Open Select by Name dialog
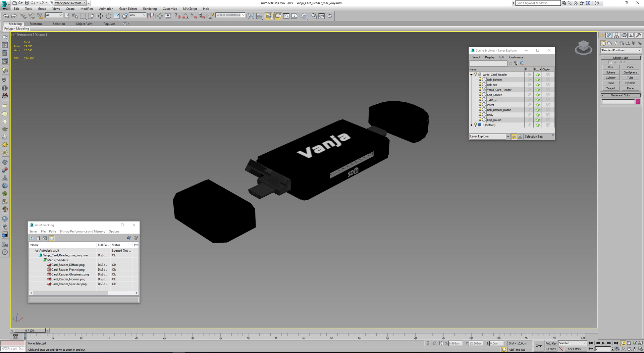Viewport: 644px width, 353px height. click(x=74, y=16)
